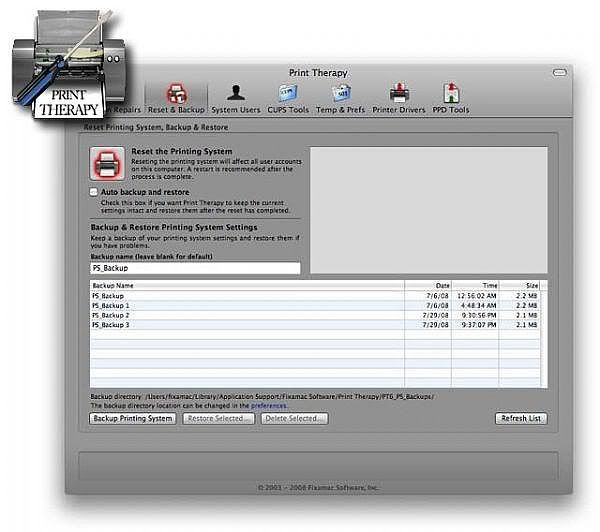Viewport: 600px width, 532px height.
Task: Open the Temp & Prefs icon
Action: 341,93
